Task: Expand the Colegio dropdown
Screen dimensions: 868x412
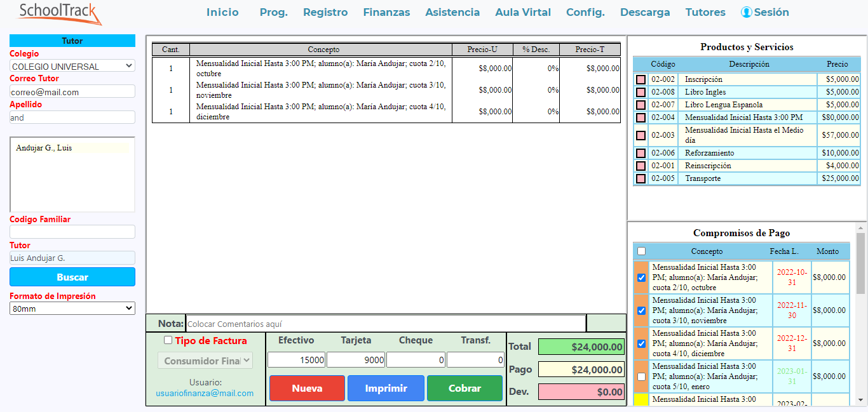Action: coord(72,66)
